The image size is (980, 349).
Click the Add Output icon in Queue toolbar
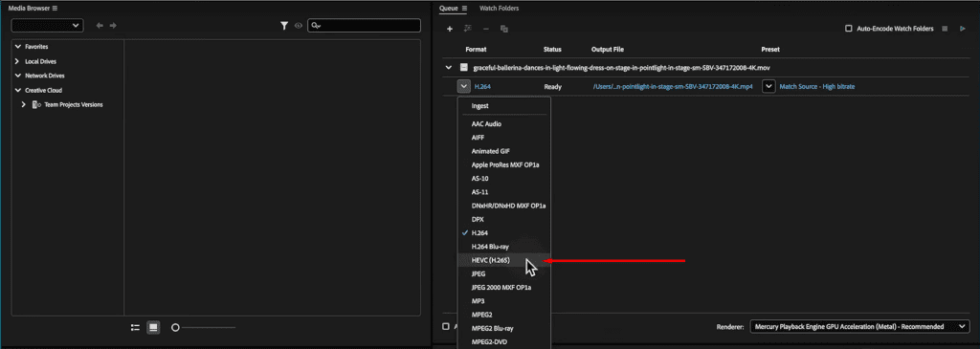pyautogui.click(x=467, y=29)
